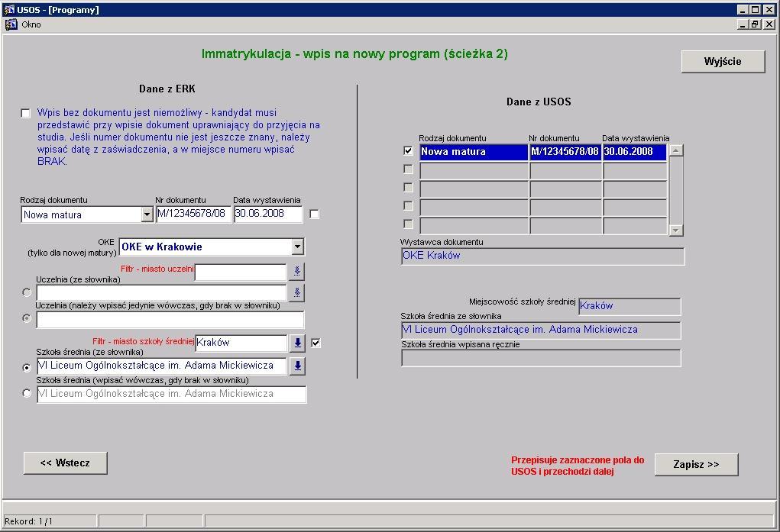Click the Uczelnia (ze słownika) text field
This screenshot has width=780, height=532.
coord(162,293)
